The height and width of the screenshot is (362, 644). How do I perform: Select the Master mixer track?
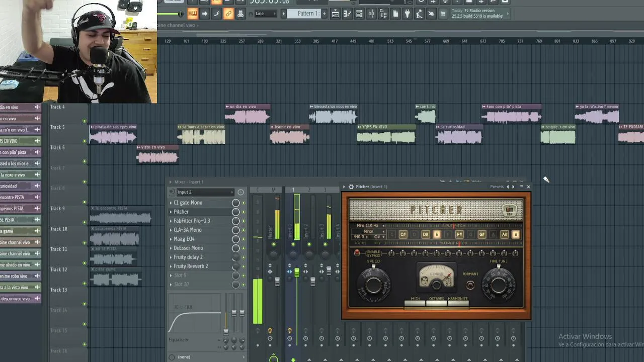point(273,231)
